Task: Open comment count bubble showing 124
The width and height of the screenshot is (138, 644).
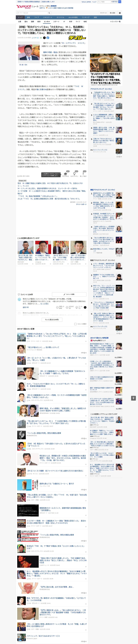Action: pyautogui.click(x=34, y=38)
